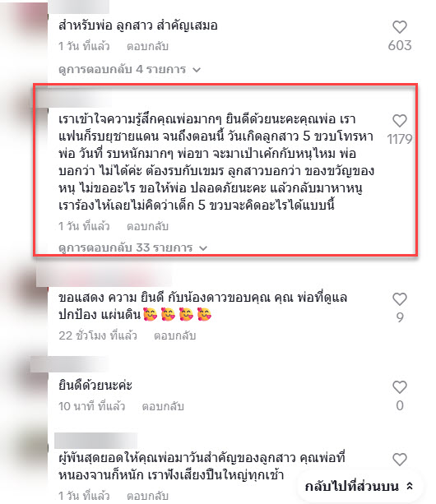Like the comment with 9 likes
This screenshot has height=504, width=436.
coord(400,299)
